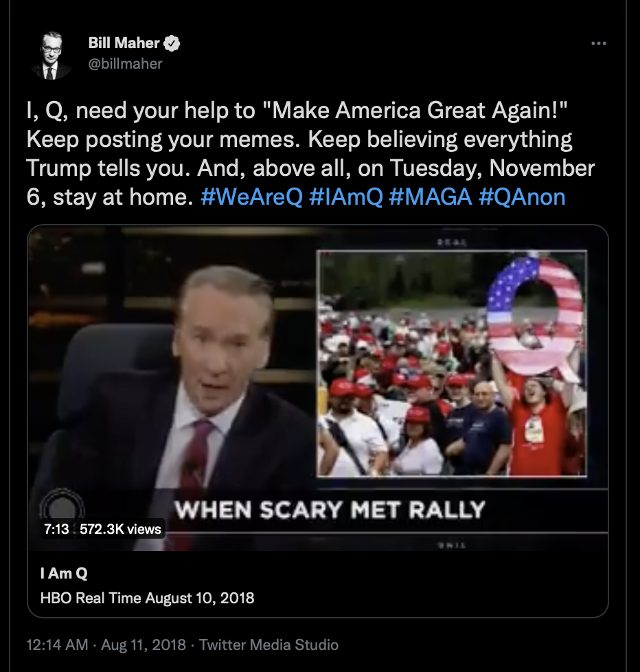Open the #MAGA hashtag
640x672 pixels.
pyautogui.click(x=431, y=197)
